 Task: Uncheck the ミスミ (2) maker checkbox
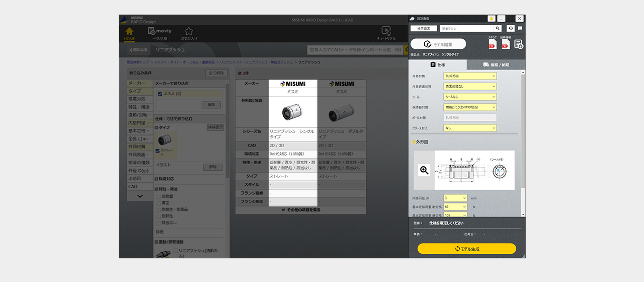(160, 94)
